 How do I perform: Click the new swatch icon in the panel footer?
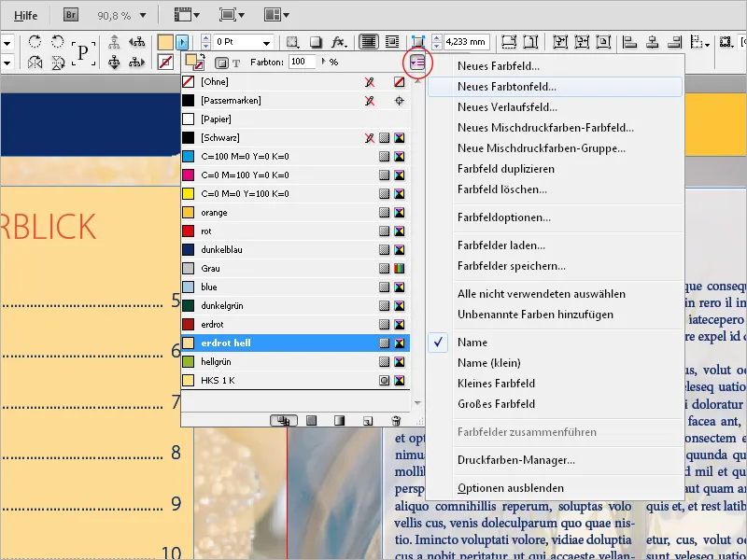(367, 421)
